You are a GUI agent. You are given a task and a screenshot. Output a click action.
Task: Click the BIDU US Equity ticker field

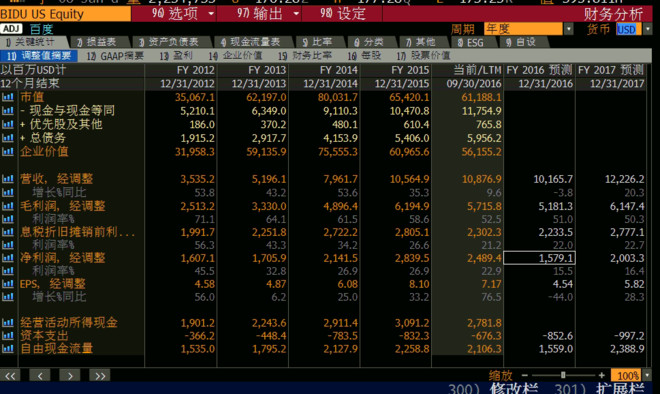(65, 14)
